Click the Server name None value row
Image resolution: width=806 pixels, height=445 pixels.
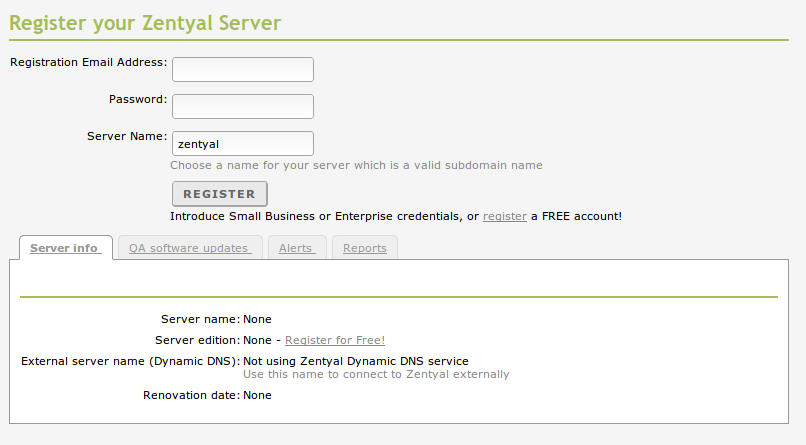(257, 319)
